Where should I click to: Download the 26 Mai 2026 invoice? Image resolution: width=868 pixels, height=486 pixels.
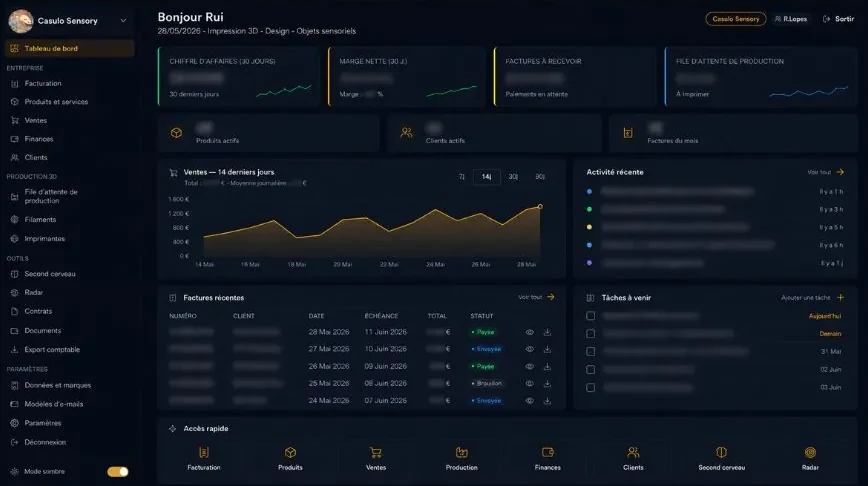547,366
